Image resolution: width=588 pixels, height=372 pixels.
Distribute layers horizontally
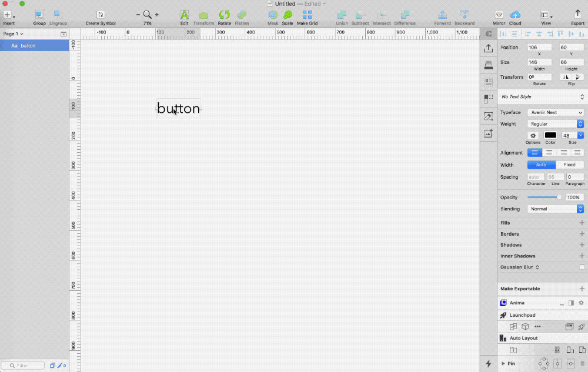(504, 34)
